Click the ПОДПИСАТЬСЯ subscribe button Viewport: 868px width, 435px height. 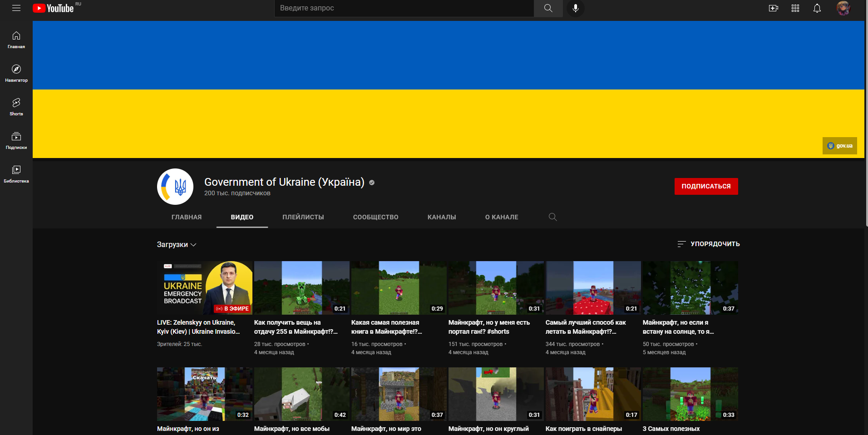(706, 187)
